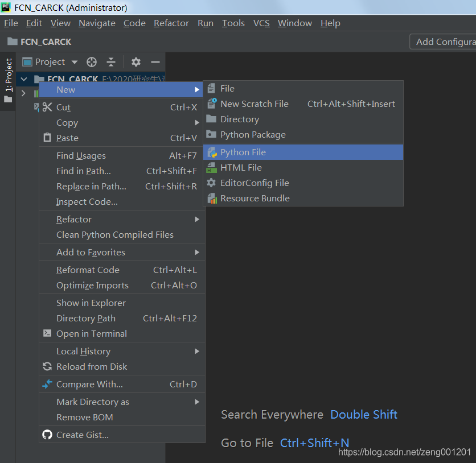This screenshot has height=463, width=476.
Task: Choose Find in Path... entry
Action: pos(122,171)
